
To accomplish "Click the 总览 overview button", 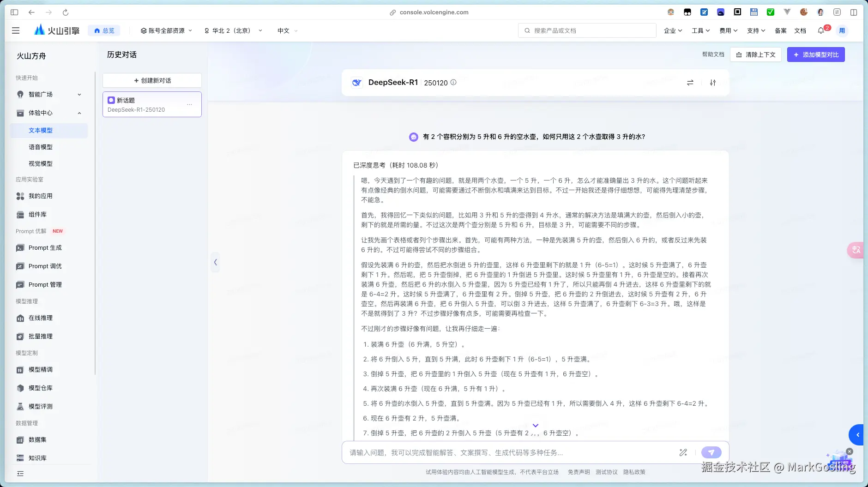I will [104, 30].
